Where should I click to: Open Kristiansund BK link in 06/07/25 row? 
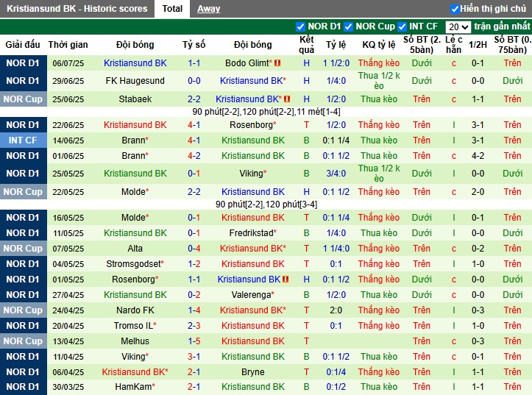pos(135,63)
